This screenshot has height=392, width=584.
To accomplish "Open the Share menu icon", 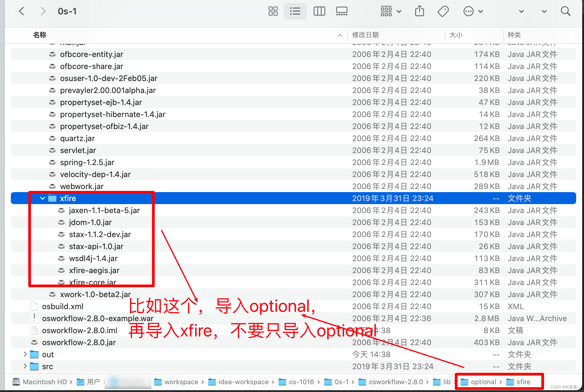I will (419, 11).
